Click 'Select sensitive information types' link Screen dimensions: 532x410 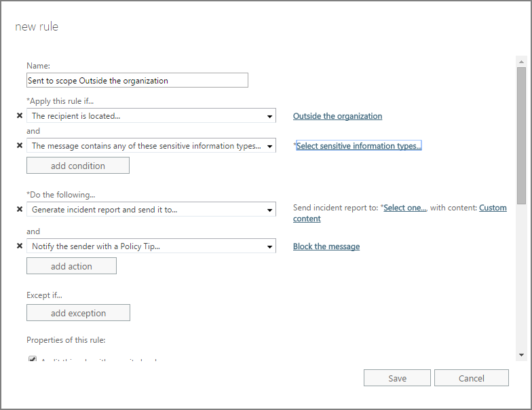359,145
